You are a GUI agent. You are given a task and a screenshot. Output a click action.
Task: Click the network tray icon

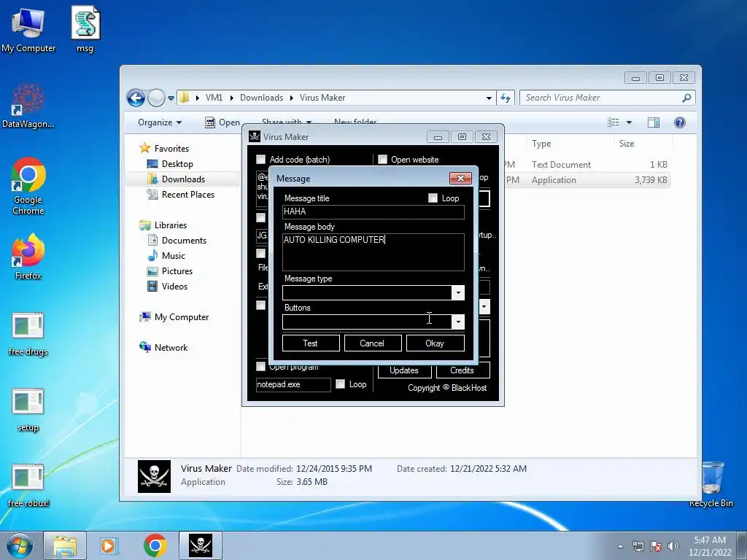point(638,546)
